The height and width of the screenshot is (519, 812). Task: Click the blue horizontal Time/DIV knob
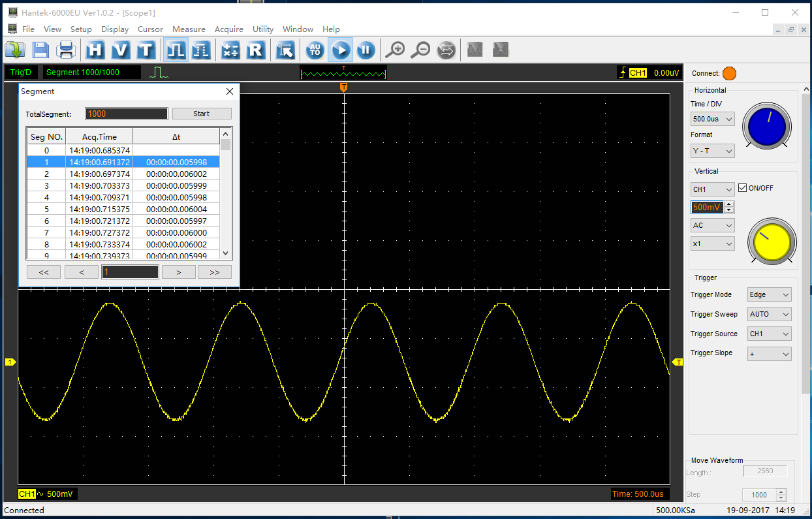tap(766, 127)
